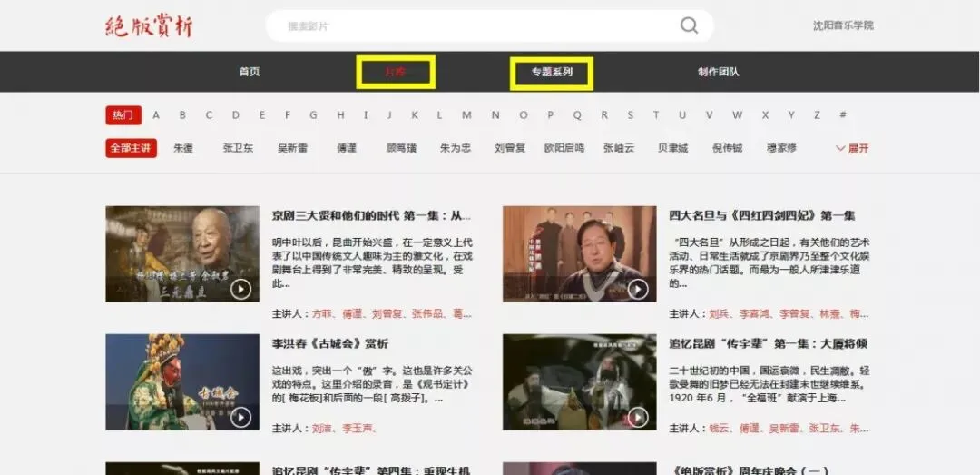Go to the 首页 navigation tab
The image size is (980, 475).
[250, 72]
